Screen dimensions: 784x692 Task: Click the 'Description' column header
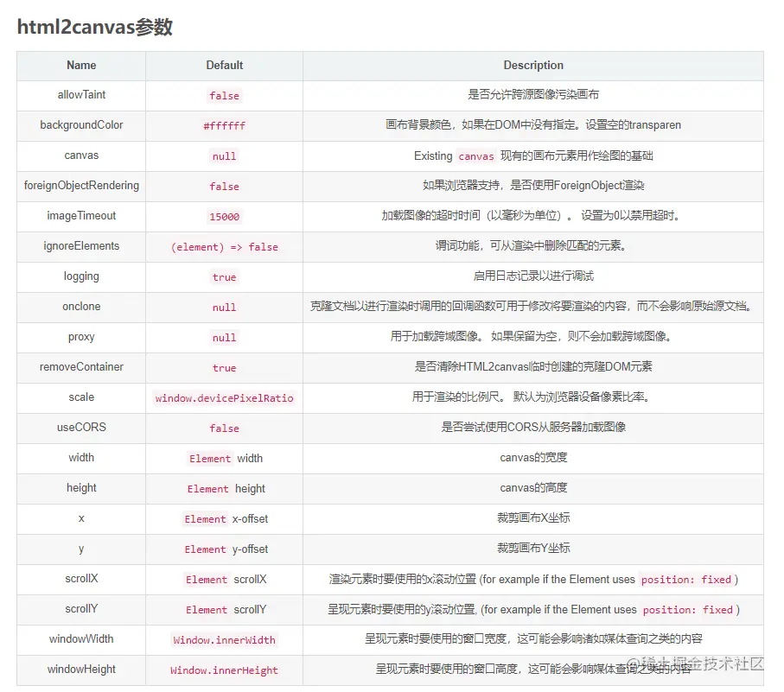[533, 66]
